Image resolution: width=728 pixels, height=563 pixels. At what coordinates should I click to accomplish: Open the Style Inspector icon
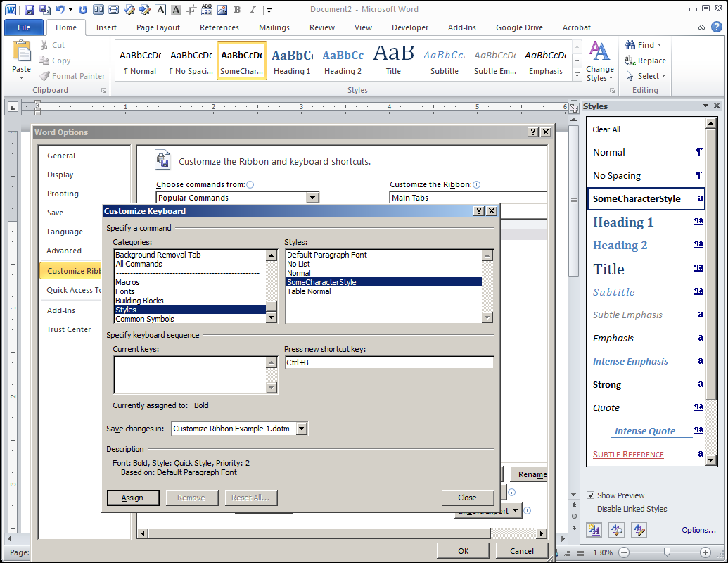(617, 529)
